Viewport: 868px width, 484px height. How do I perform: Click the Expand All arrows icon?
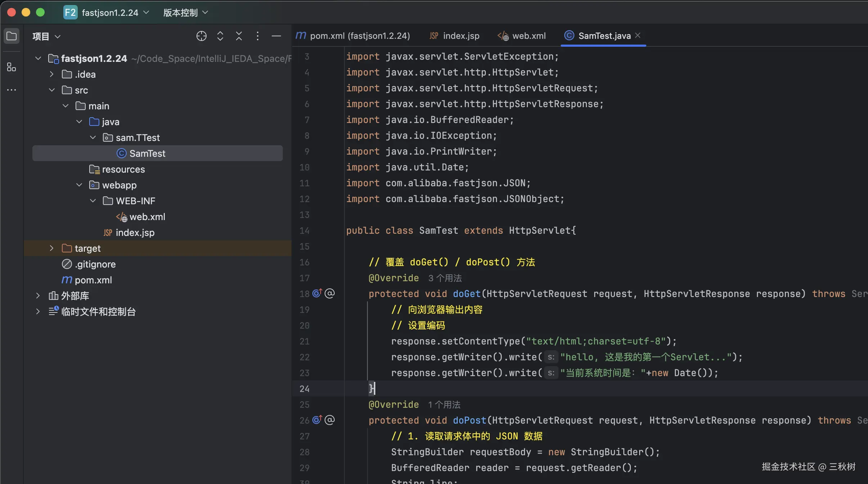click(220, 36)
